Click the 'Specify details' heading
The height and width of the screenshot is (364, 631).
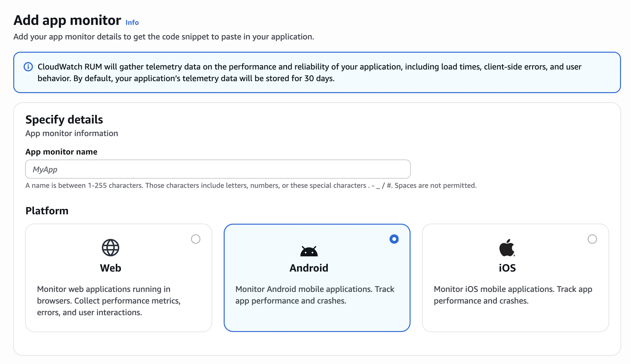(64, 120)
